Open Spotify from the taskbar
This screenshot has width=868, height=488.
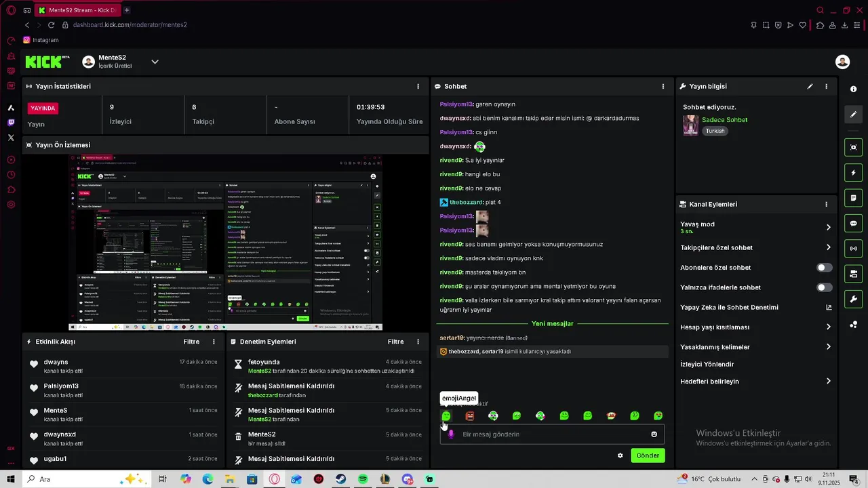(363, 479)
